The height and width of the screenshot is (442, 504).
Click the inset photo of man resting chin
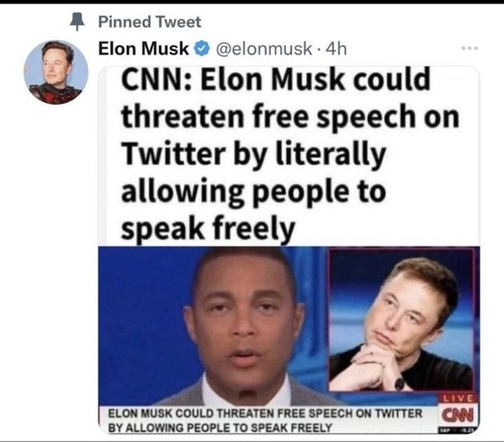pyautogui.click(x=401, y=320)
